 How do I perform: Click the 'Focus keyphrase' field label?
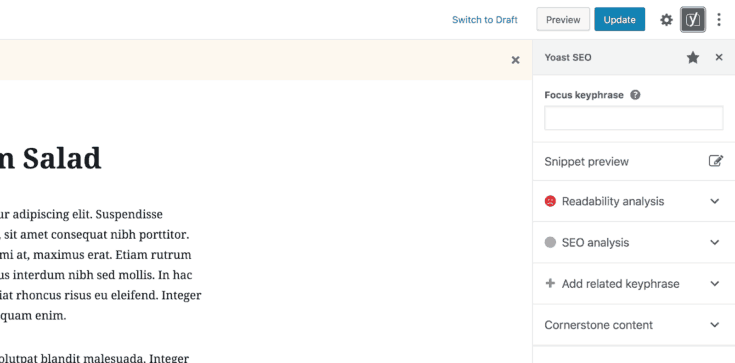coord(584,95)
